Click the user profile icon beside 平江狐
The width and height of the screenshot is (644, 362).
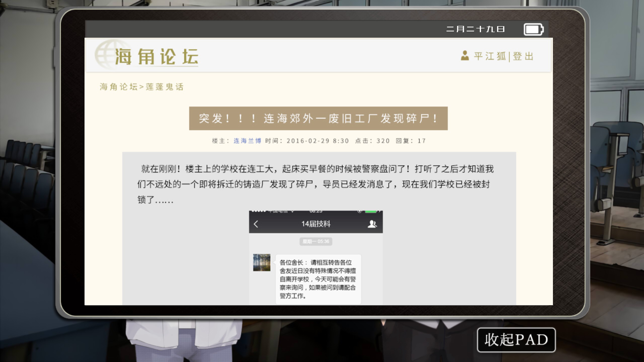click(x=465, y=56)
